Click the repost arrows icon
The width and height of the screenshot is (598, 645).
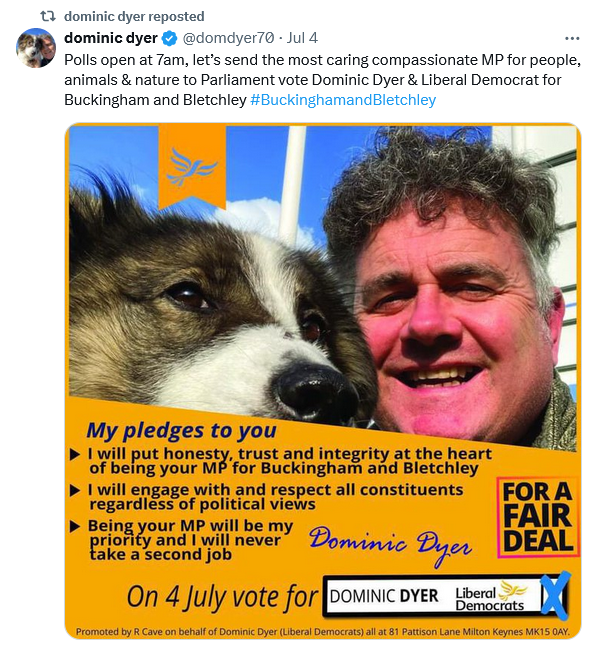(x=48, y=16)
